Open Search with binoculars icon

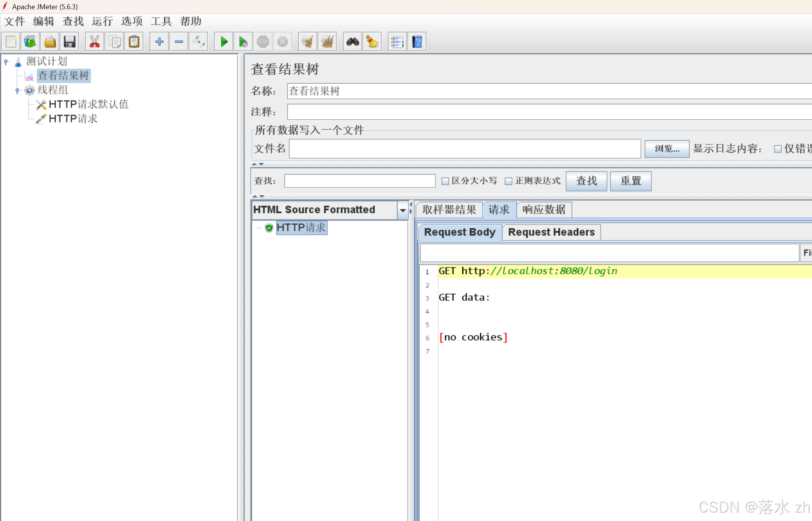[x=353, y=41]
